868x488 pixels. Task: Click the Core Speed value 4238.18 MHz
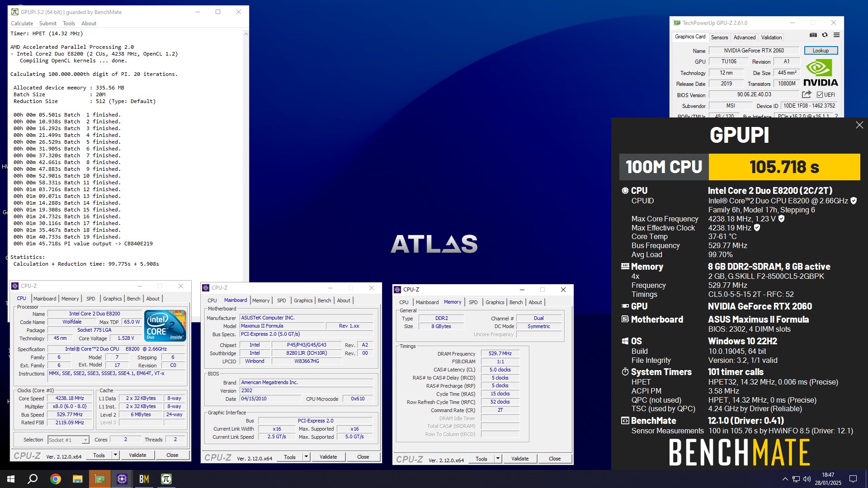tap(70, 399)
